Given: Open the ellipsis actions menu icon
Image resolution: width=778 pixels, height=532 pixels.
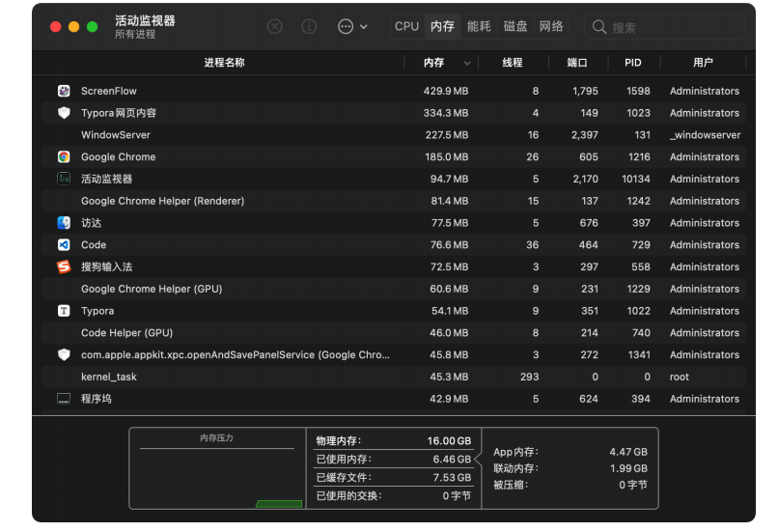Looking at the screenshot, I should [x=346, y=26].
